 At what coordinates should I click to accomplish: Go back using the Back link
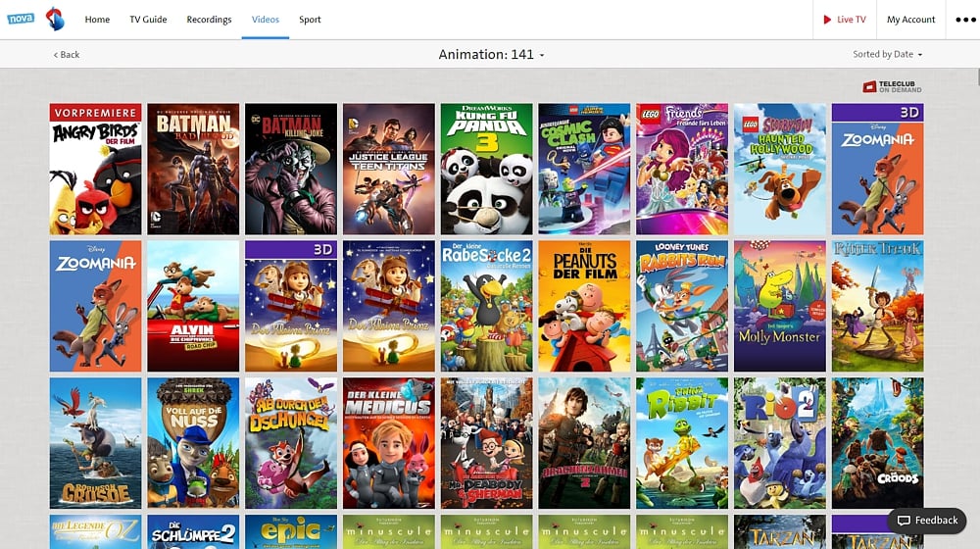click(67, 54)
